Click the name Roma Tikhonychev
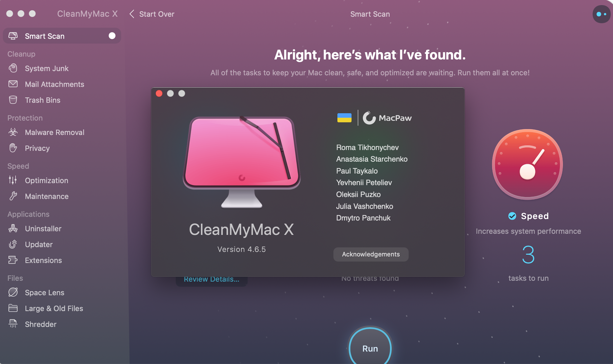 pos(367,147)
